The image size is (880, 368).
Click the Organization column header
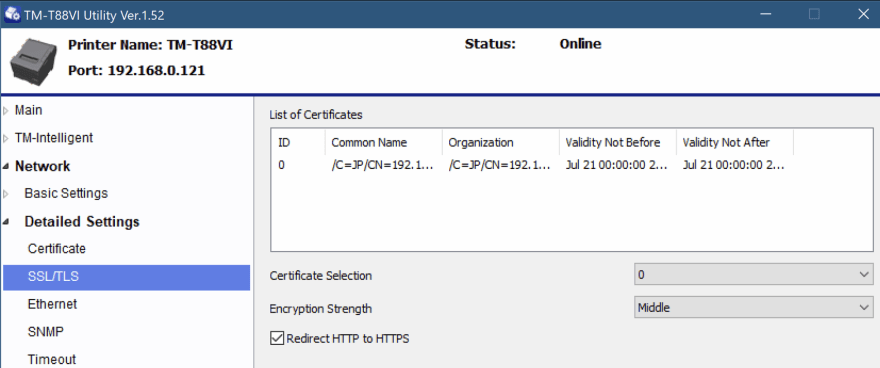(x=501, y=142)
